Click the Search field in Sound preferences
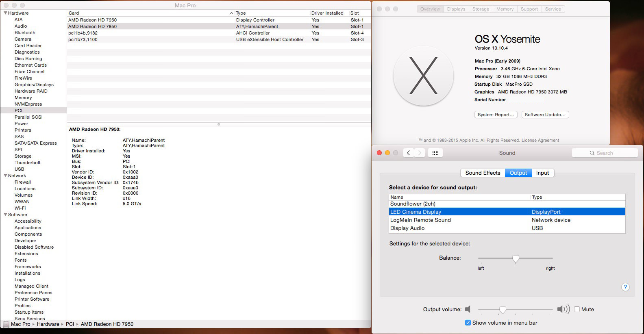 (x=605, y=153)
